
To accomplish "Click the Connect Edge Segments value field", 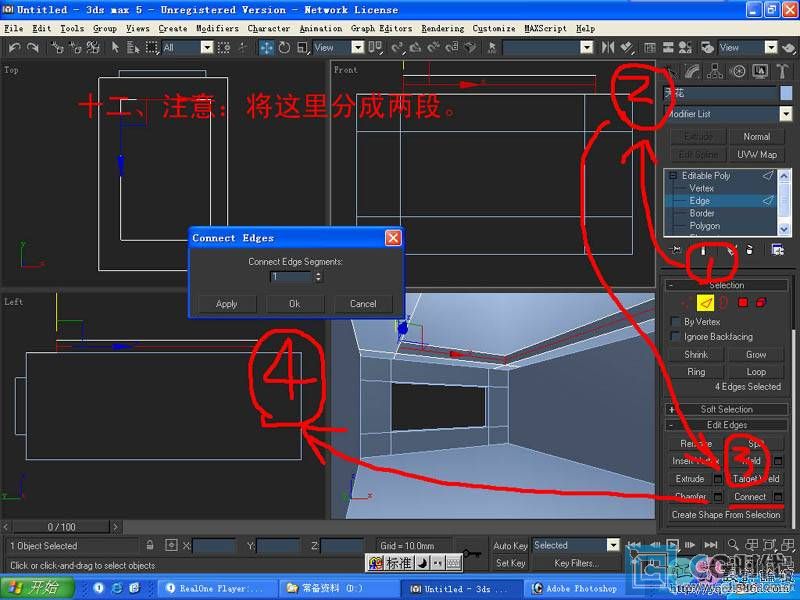I will tap(290, 277).
